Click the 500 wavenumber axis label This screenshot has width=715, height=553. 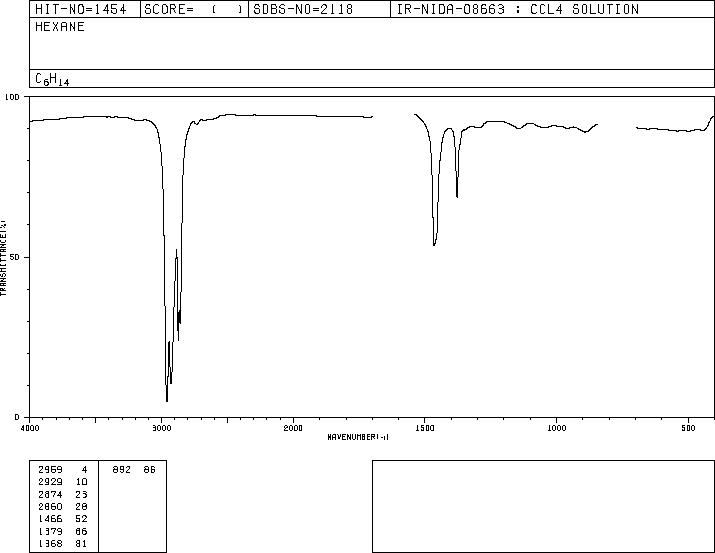click(688, 428)
